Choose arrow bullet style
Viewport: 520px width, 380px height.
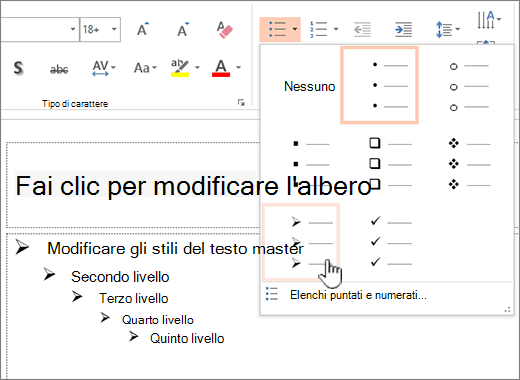pos(301,242)
